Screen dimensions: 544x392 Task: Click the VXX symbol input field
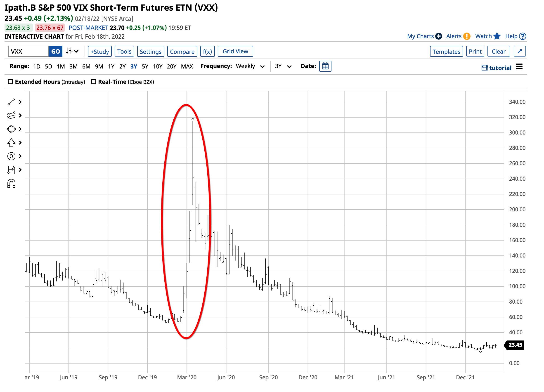coord(28,51)
